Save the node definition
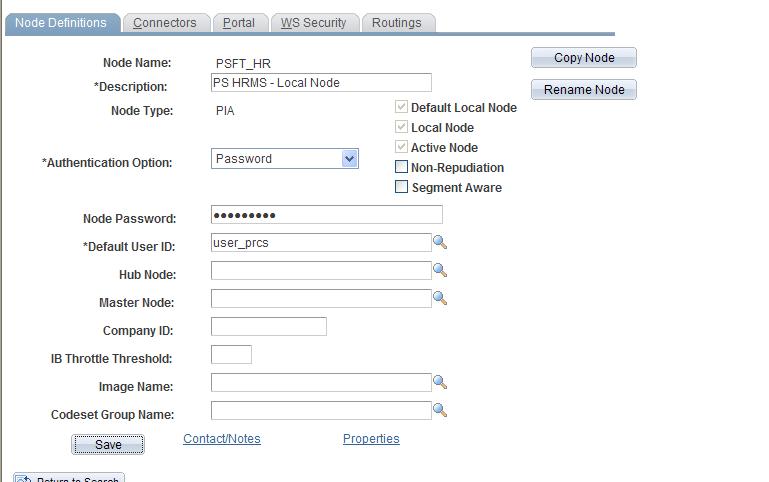The height and width of the screenshot is (482, 769). (x=108, y=444)
